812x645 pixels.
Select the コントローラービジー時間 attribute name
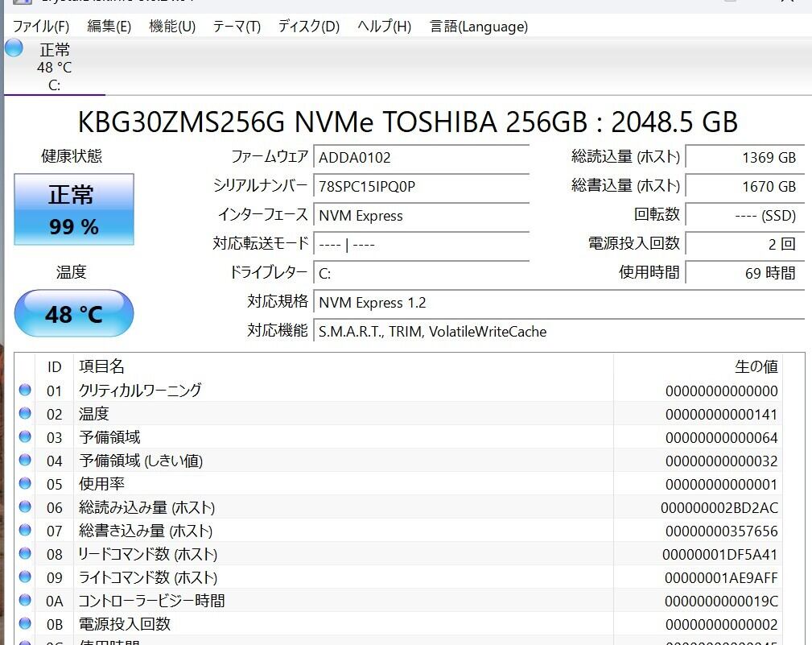pos(152,601)
